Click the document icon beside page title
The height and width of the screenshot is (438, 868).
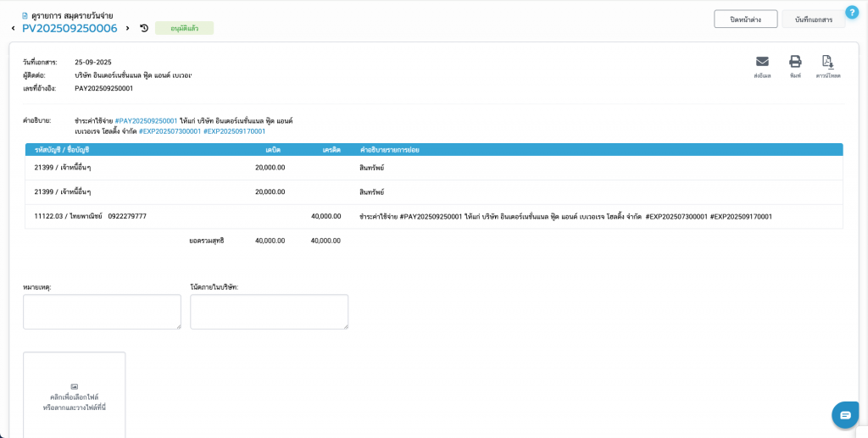coord(25,15)
